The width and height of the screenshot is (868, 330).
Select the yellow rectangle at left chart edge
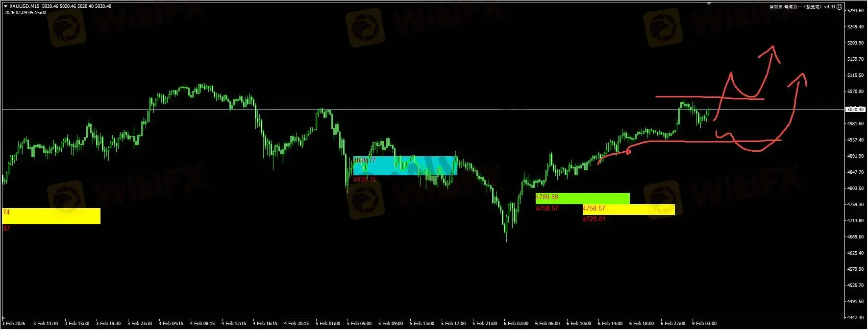[x=51, y=216]
